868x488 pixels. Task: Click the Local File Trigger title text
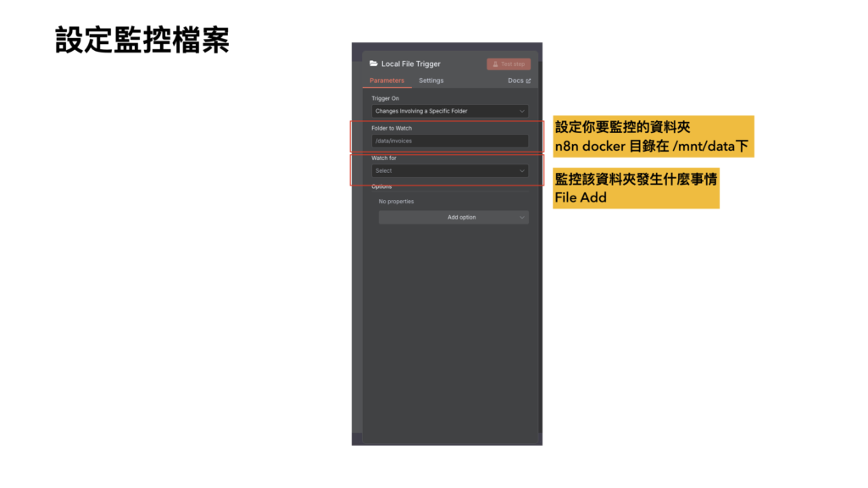point(411,64)
